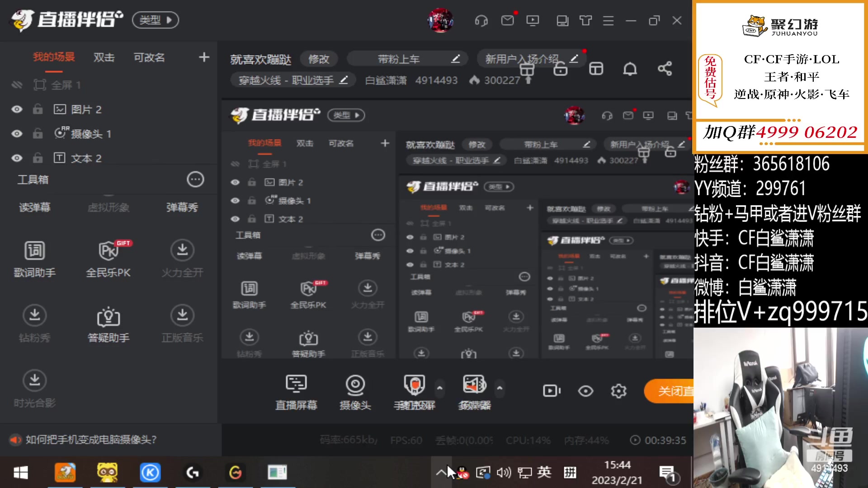Click the gift box icon near title
The width and height of the screenshot is (868, 488).
click(x=527, y=69)
